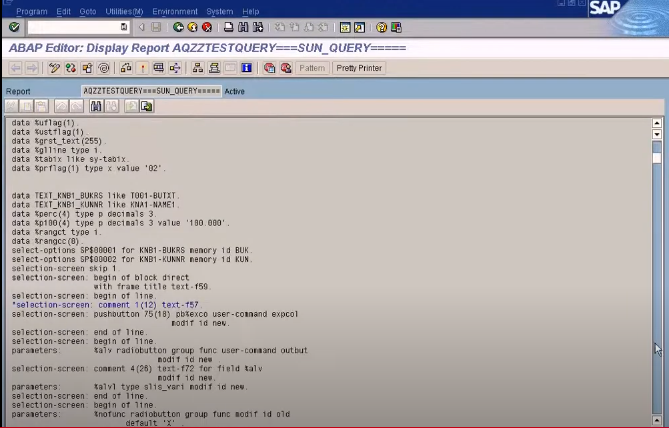Click the Display/Change pencil icon
The width and height of the screenshot is (669, 428).
point(54,68)
